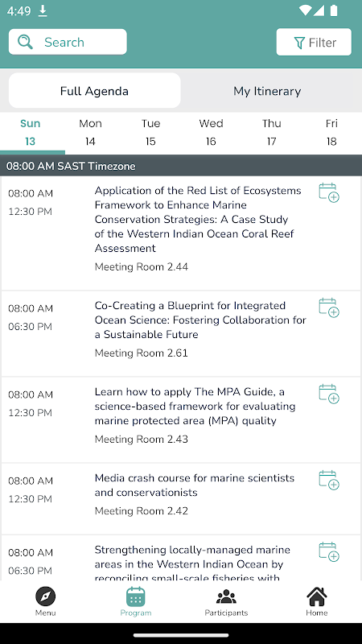Select Wed 16 date tab
Viewport: 362px width, 644px height.
pyautogui.click(x=211, y=133)
